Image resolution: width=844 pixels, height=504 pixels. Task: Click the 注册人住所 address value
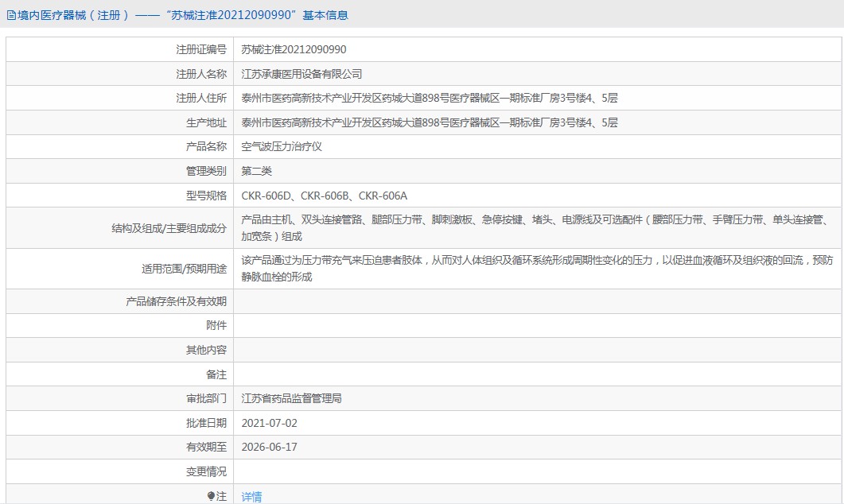pos(430,98)
